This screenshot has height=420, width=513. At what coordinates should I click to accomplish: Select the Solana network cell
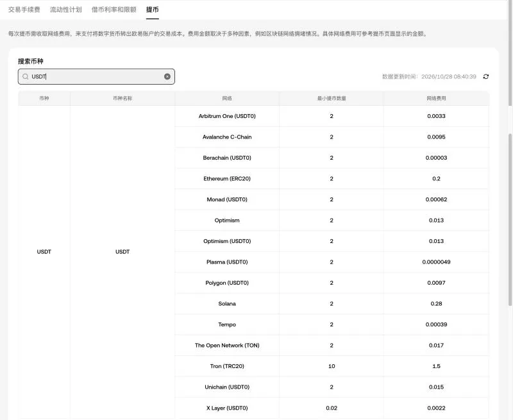pos(227,303)
